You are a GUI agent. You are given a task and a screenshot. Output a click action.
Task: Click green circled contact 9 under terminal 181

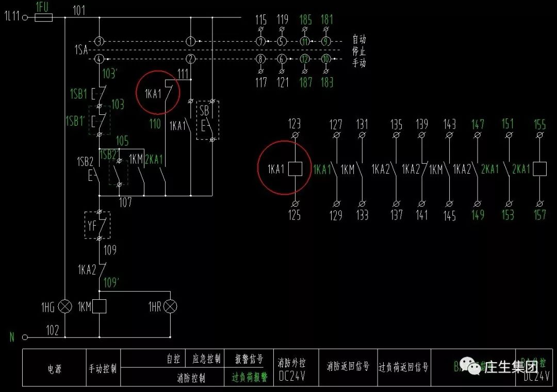click(326, 42)
